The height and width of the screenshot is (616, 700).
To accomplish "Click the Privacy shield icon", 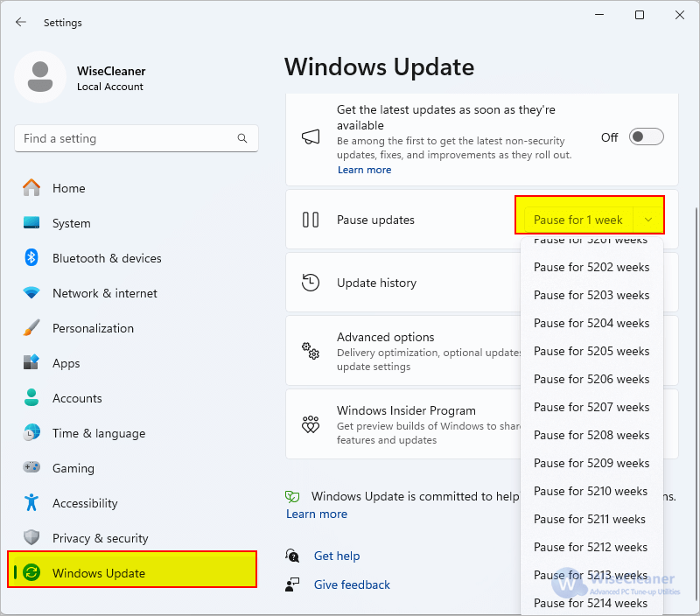I will pos(31,537).
